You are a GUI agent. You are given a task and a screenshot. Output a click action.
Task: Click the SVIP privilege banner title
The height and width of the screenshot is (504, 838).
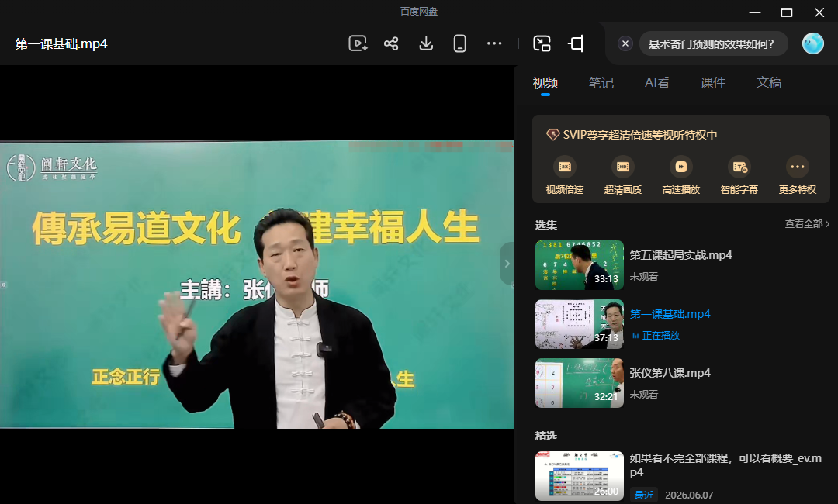pyautogui.click(x=632, y=135)
